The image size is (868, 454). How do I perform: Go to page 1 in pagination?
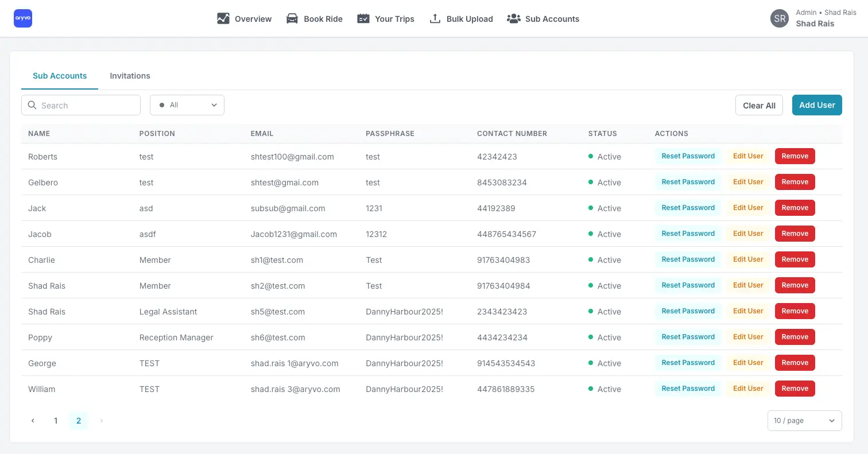click(x=56, y=420)
